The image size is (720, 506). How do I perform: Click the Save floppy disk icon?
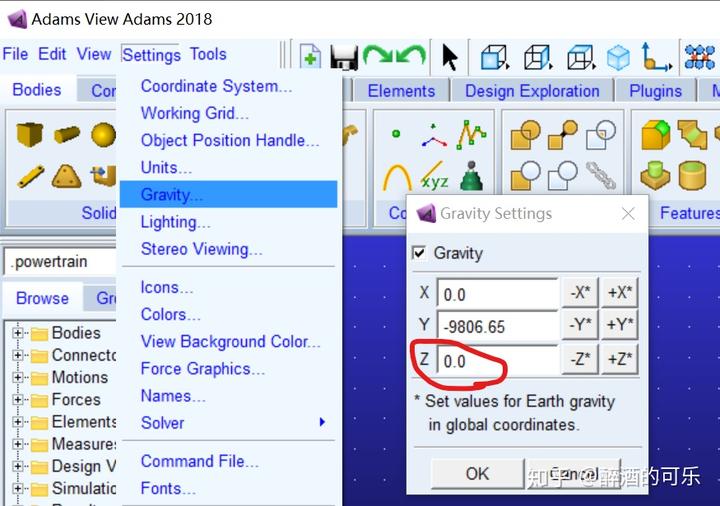(x=344, y=57)
